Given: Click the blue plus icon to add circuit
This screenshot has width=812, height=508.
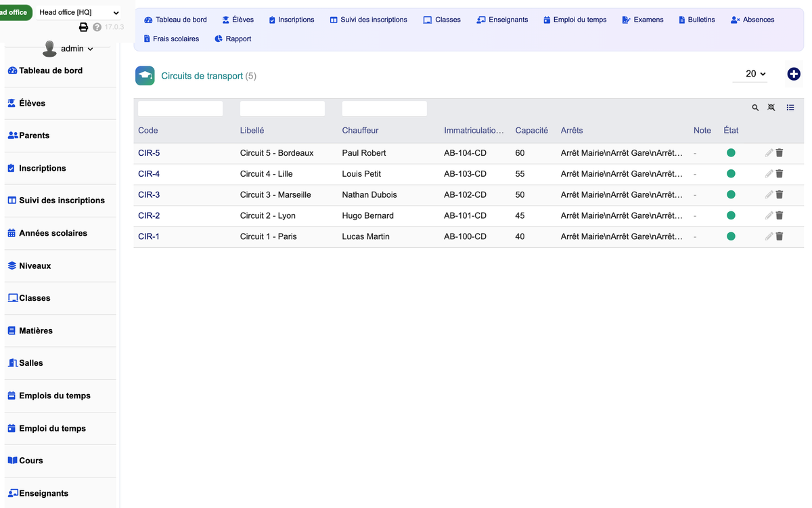Looking at the screenshot, I should click(794, 74).
